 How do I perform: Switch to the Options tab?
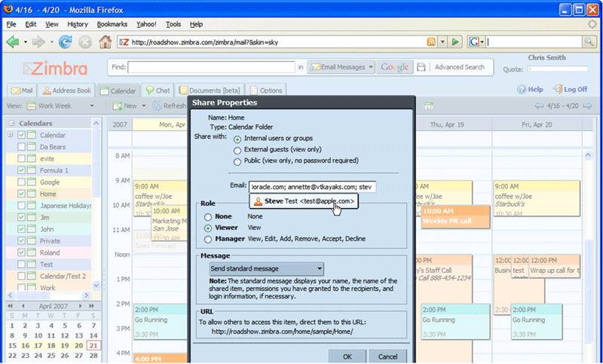pyautogui.click(x=266, y=90)
